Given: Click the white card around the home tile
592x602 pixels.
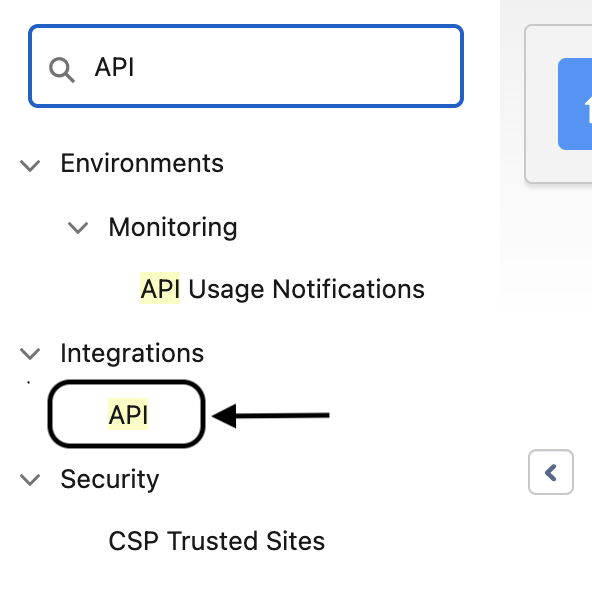Looking at the screenshot, I should pyautogui.click(x=558, y=104).
